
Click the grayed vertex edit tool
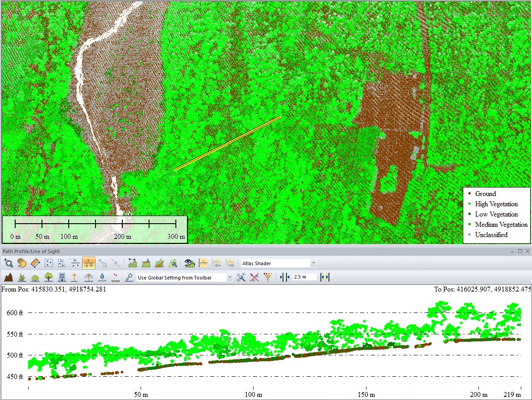[116, 263]
